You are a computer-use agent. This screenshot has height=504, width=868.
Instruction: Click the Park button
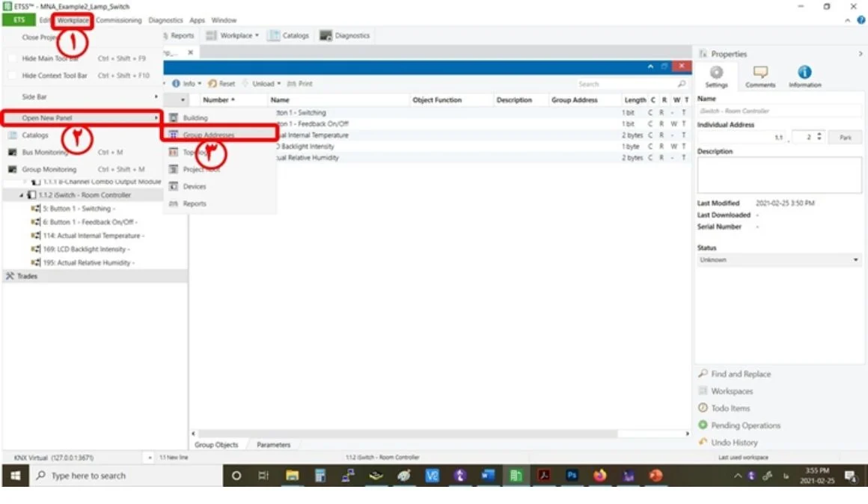point(845,137)
